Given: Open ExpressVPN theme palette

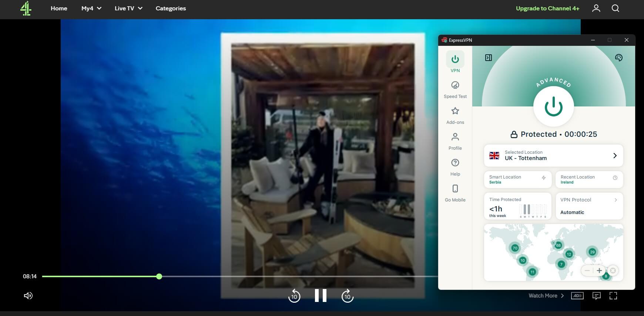Looking at the screenshot, I should point(618,58).
